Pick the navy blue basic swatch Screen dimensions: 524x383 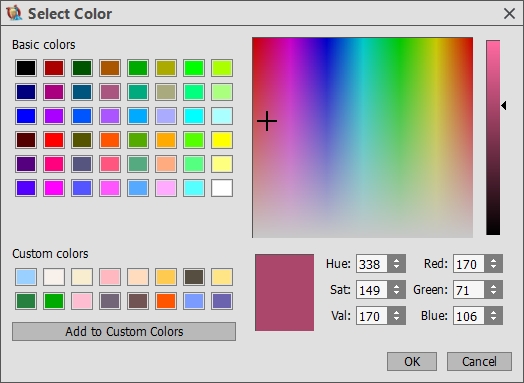(26, 92)
